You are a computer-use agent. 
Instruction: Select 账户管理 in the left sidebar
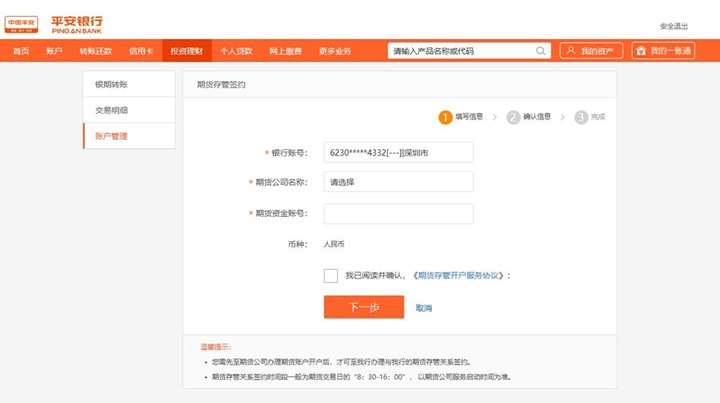112,136
